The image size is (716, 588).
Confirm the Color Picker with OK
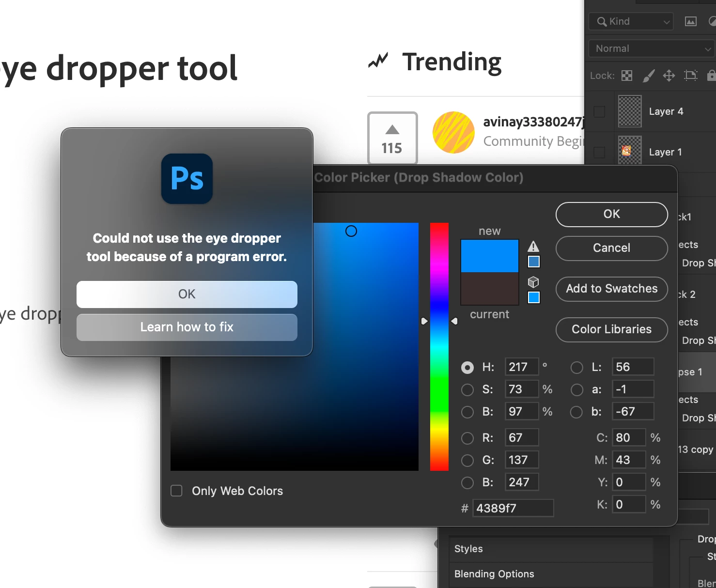(611, 214)
